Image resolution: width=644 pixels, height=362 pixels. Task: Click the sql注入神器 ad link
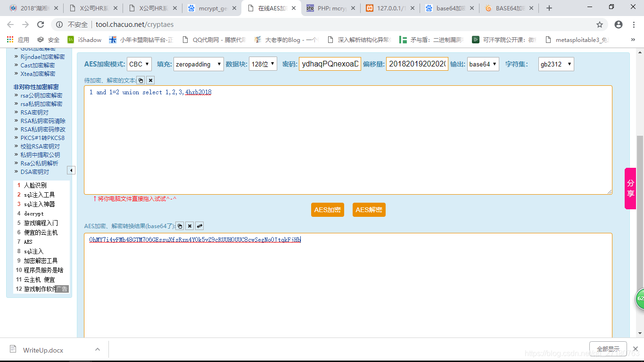click(40, 204)
